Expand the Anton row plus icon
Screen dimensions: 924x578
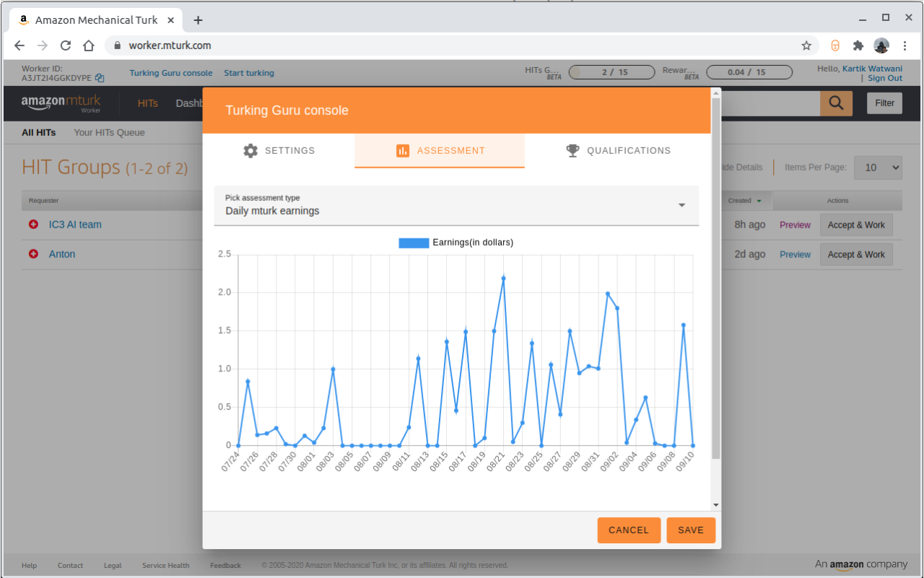33,254
